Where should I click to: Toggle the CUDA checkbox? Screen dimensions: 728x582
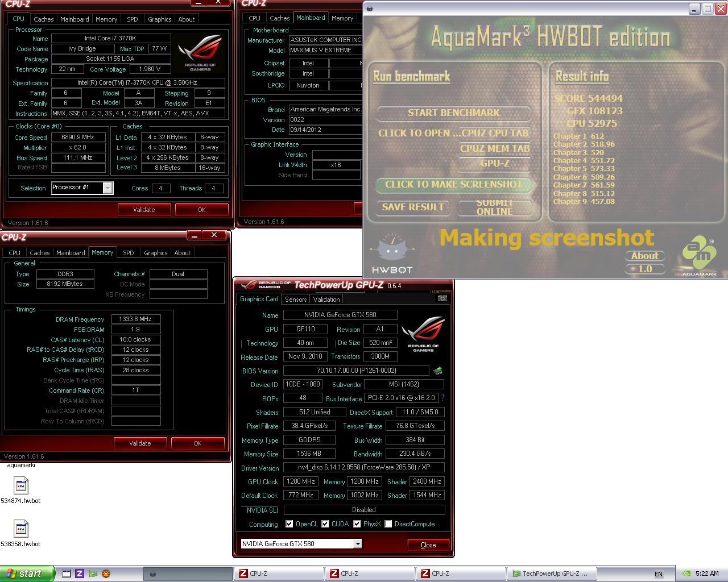tap(325, 524)
